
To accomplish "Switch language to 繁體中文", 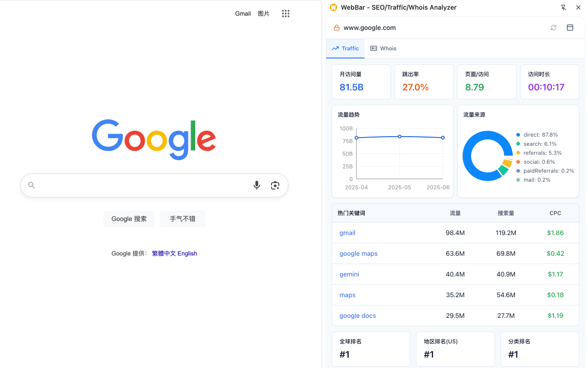I will click(164, 253).
